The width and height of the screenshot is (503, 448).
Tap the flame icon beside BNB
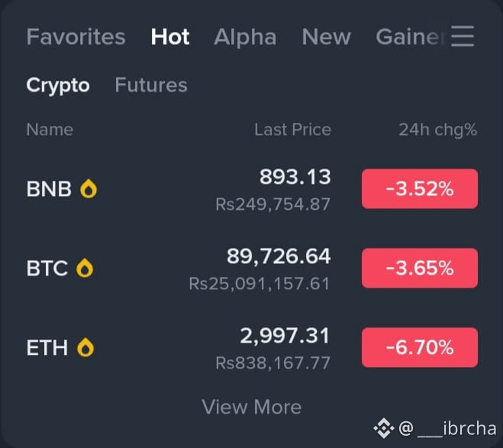89,189
